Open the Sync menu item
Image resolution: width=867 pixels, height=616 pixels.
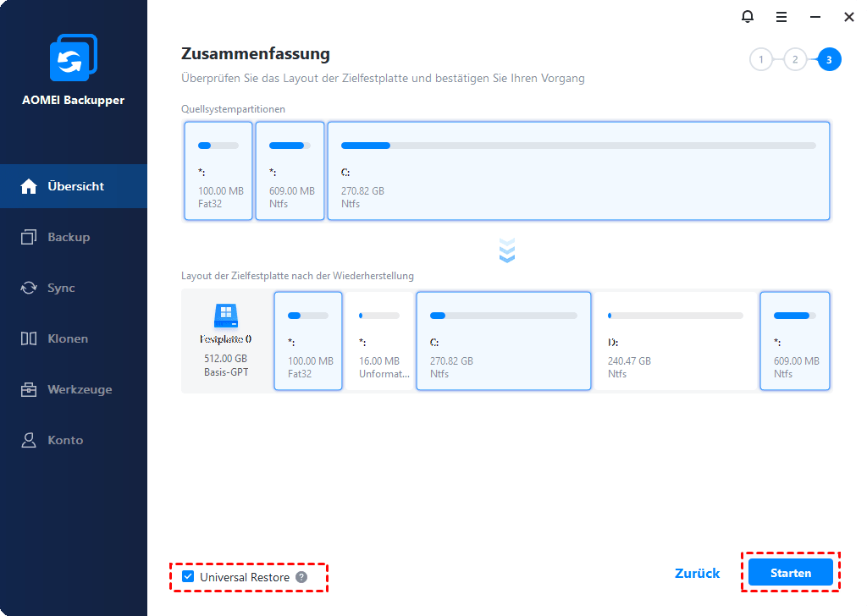point(74,288)
